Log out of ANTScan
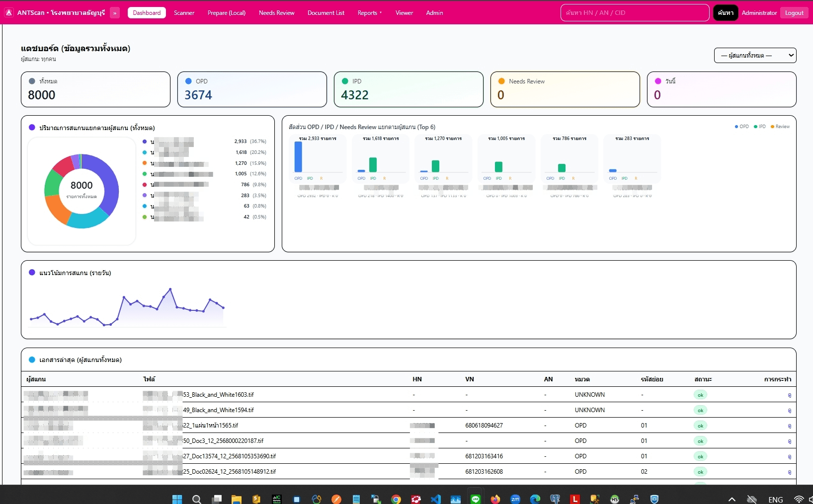Screen dimensions: 813x504 (794, 12)
